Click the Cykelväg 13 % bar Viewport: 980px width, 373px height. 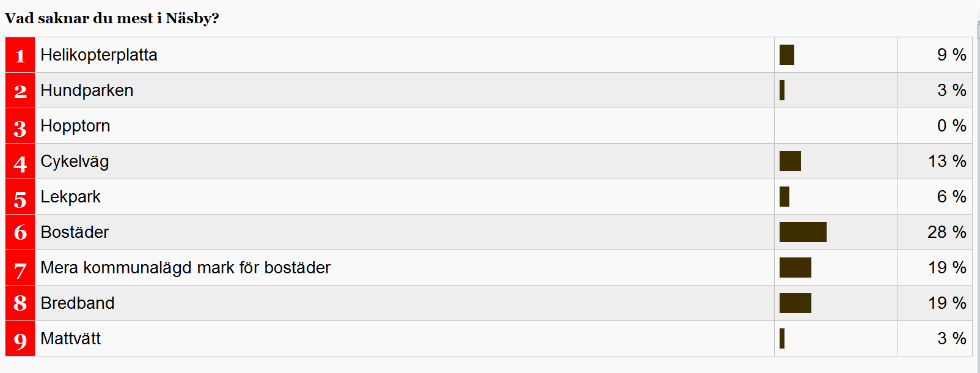(x=790, y=161)
